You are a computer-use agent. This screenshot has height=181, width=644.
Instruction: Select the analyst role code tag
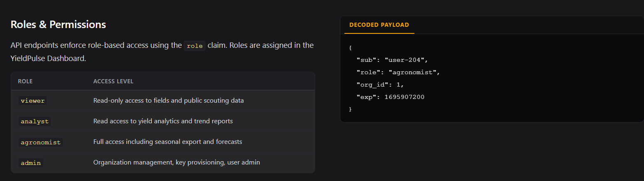coord(35,121)
